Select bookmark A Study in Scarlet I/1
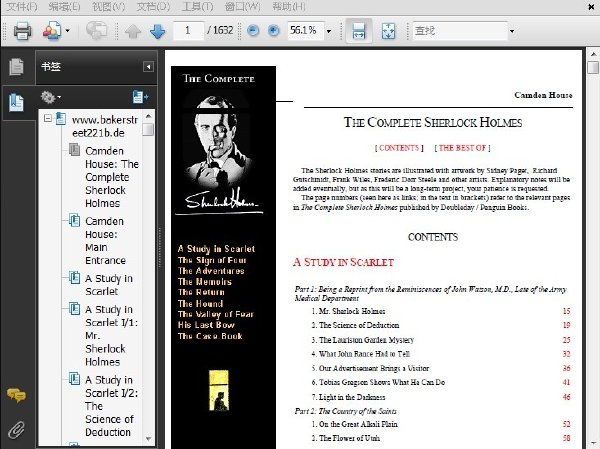This screenshot has width=600, height=449. (x=111, y=335)
